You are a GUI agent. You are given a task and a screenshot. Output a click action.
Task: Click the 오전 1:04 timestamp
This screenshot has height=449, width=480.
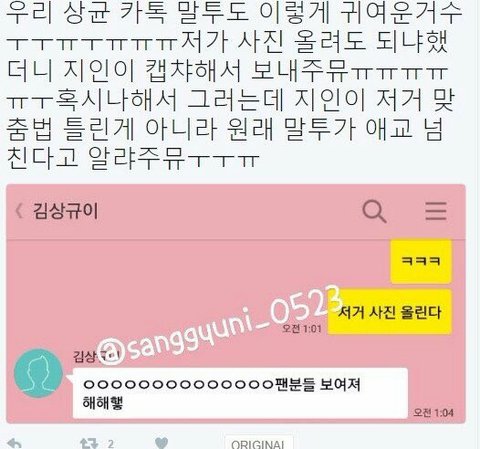433,413
